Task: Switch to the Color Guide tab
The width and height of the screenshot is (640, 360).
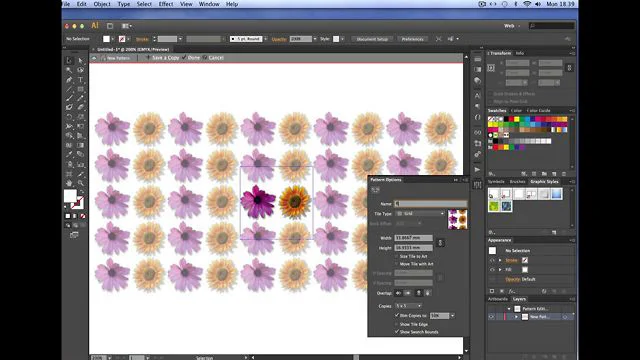Action: pos(538,111)
